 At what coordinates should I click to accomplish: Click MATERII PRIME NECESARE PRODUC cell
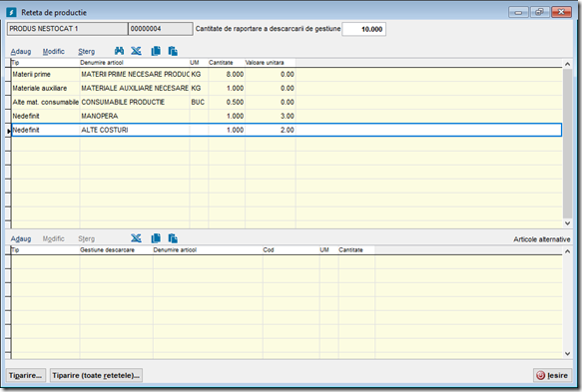pos(135,74)
